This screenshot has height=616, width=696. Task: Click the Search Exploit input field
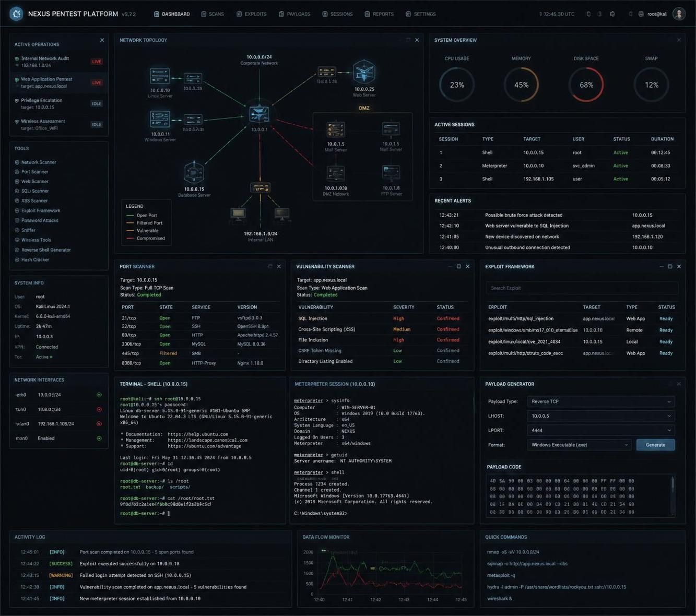tap(582, 288)
